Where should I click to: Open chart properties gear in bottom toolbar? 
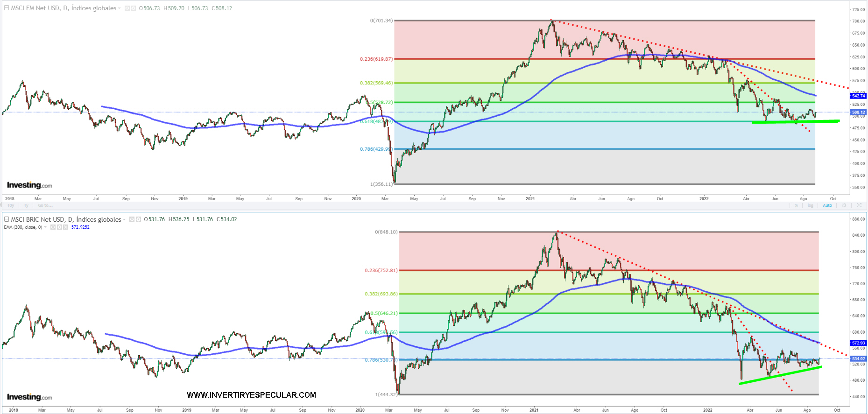pyautogui.click(x=844, y=205)
